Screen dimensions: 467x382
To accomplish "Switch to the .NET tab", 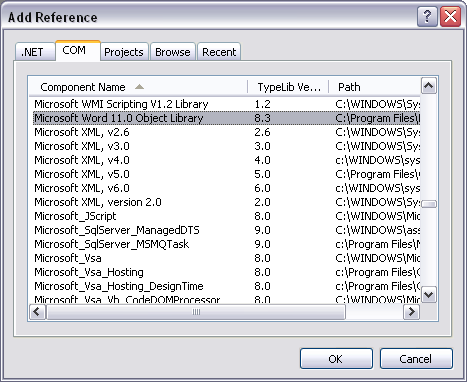I will [35, 52].
